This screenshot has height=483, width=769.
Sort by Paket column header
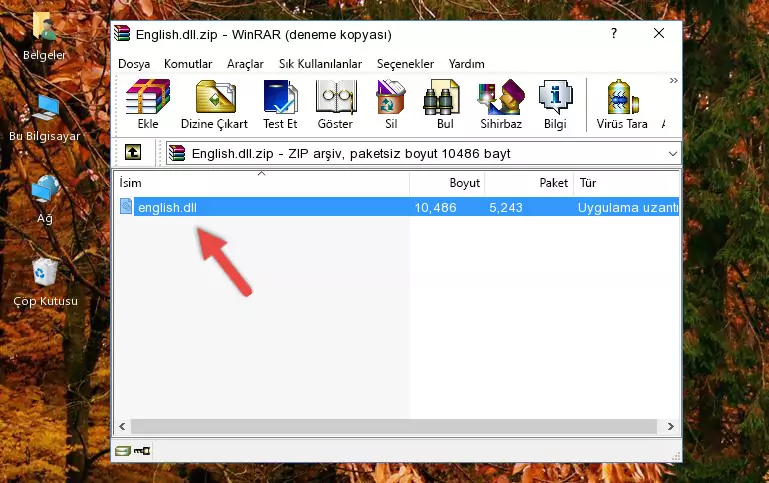[529, 182]
